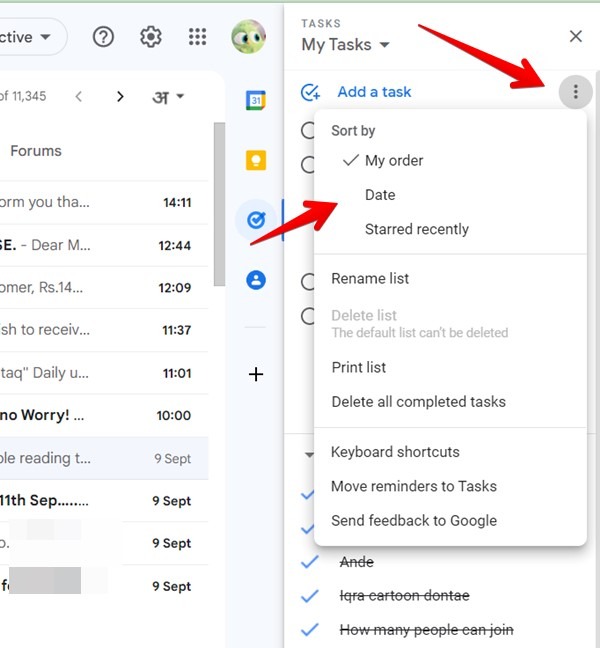Open the Gmail support help icon
The width and height of the screenshot is (600, 648).
point(103,37)
